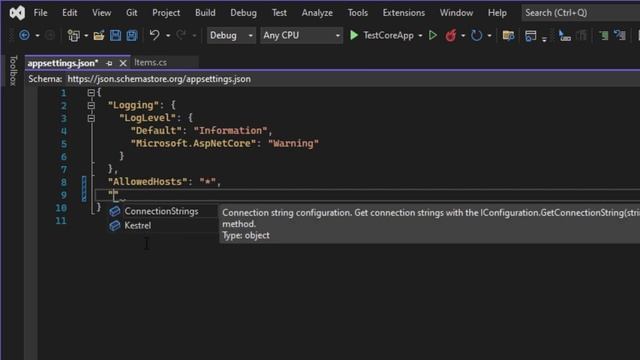The height and width of the screenshot is (360, 640).
Task: Open the Edit menu
Action: click(69, 13)
